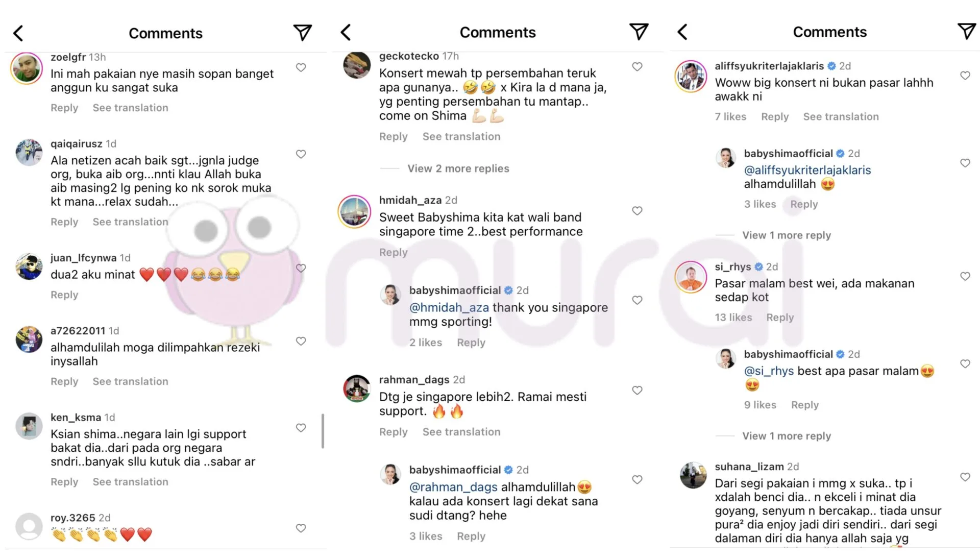Open hmidah_aza's profile picture
Screen dimensions: 980x560
(x=354, y=211)
